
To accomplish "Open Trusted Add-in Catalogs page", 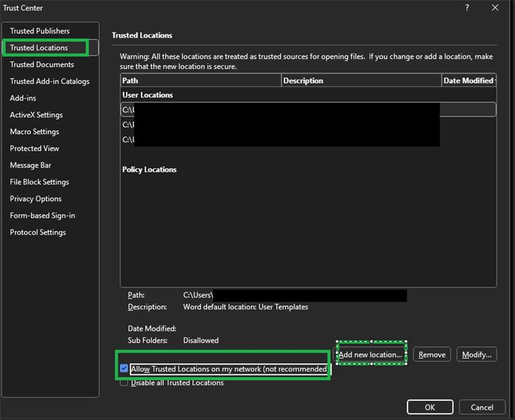I will (x=50, y=81).
